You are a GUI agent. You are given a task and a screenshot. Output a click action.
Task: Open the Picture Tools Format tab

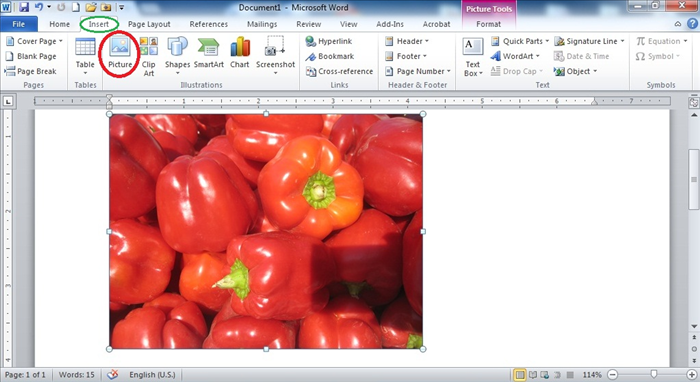[x=488, y=24]
